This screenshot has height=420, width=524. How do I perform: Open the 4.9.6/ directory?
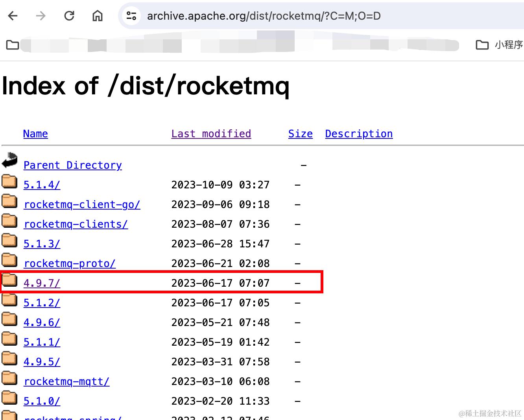pyautogui.click(x=42, y=322)
